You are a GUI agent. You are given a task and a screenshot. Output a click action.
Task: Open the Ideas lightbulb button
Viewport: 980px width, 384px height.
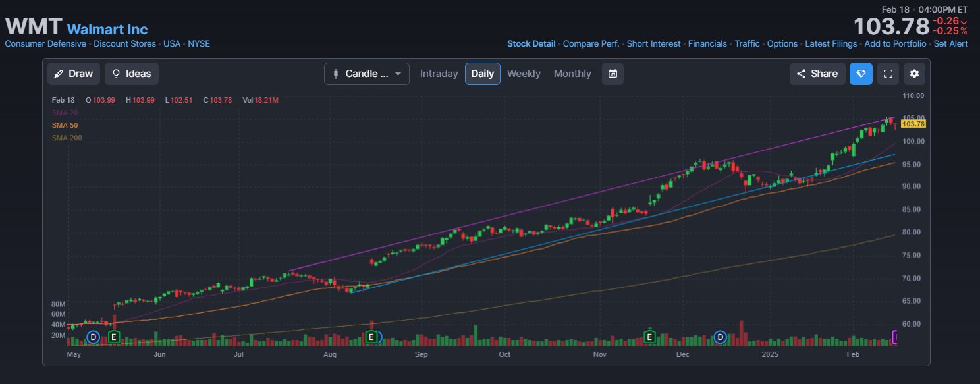pos(132,74)
